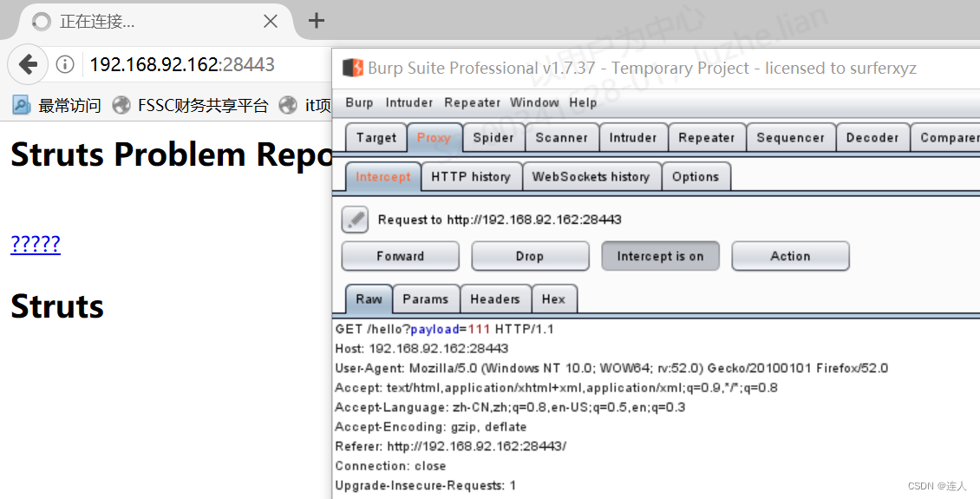Viewport: 980px width, 499px height.
Task: Open the Decoder tab
Action: pyautogui.click(x=872, y=138)
